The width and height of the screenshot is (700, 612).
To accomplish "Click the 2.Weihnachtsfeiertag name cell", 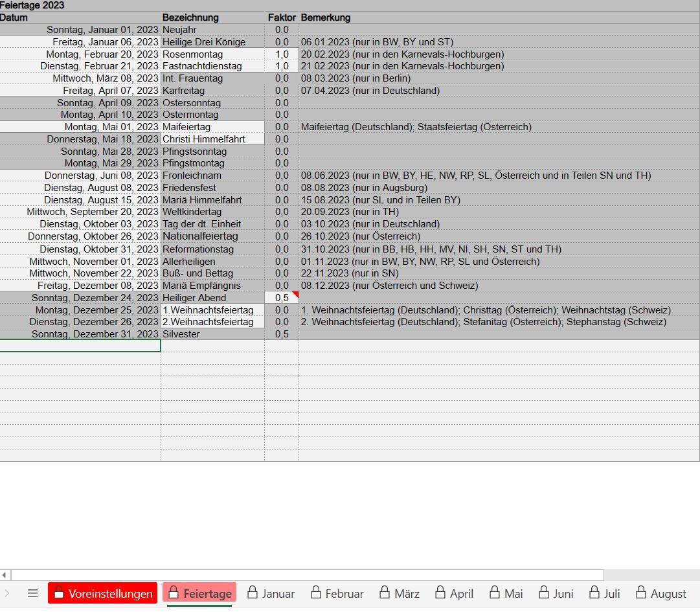I will tap(212, 322).
